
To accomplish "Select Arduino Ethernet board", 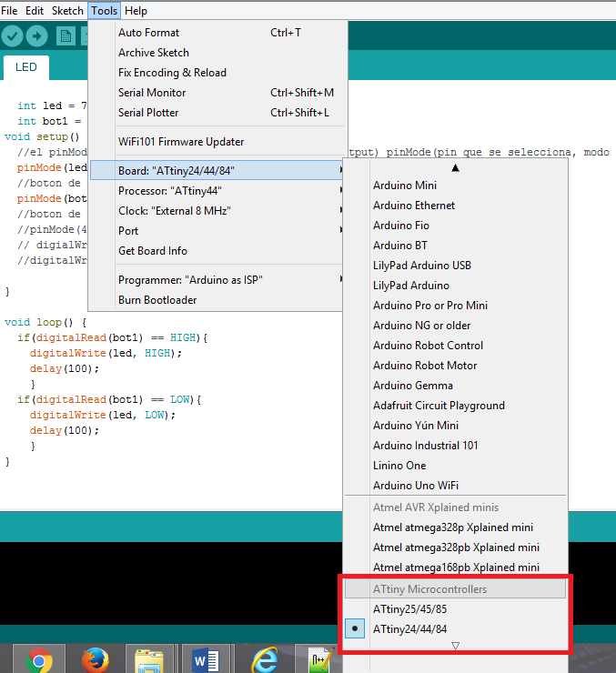I will click(x=456, y=206).
